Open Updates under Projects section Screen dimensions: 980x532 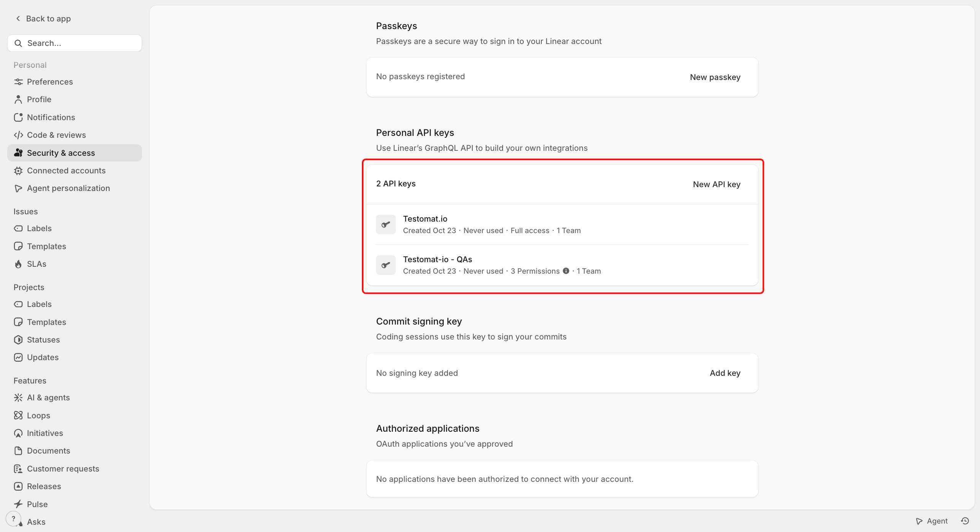(75, 357)
